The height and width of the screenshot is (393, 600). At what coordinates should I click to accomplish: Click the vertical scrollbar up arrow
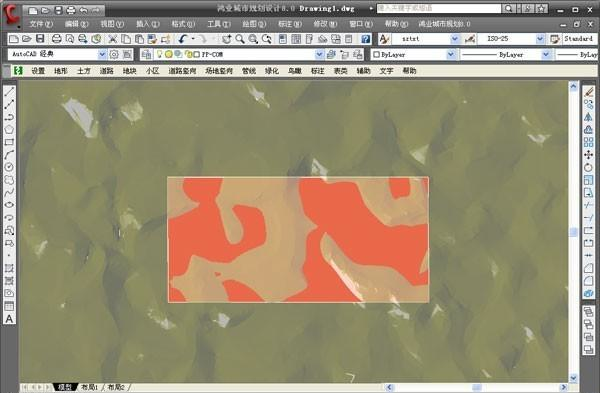point(573,86)
